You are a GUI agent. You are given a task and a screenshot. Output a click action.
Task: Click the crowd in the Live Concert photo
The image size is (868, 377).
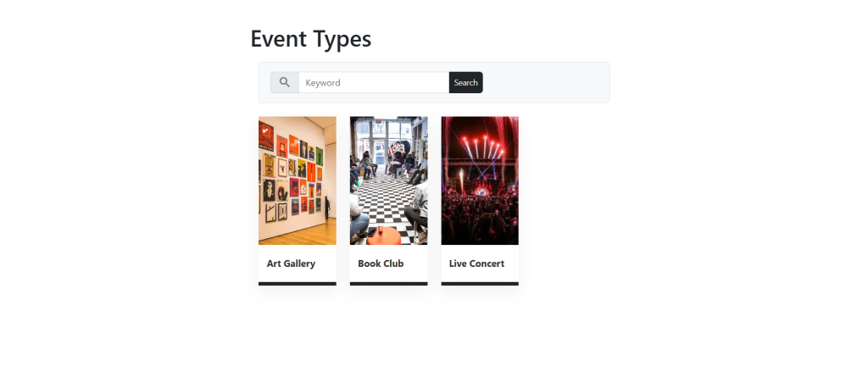point(480,219)
